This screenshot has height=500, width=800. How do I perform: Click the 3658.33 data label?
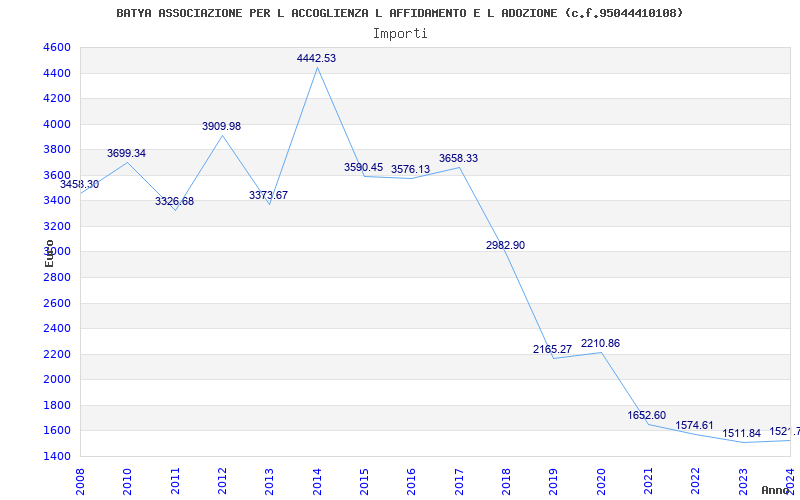pyautogui.click(x=458, y=158)
